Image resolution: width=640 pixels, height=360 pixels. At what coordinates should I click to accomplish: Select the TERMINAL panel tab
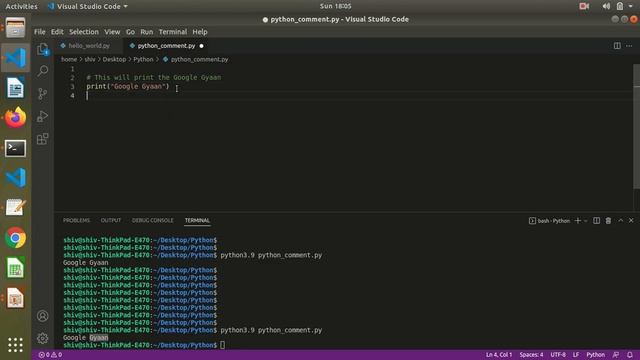click(197, 220)
